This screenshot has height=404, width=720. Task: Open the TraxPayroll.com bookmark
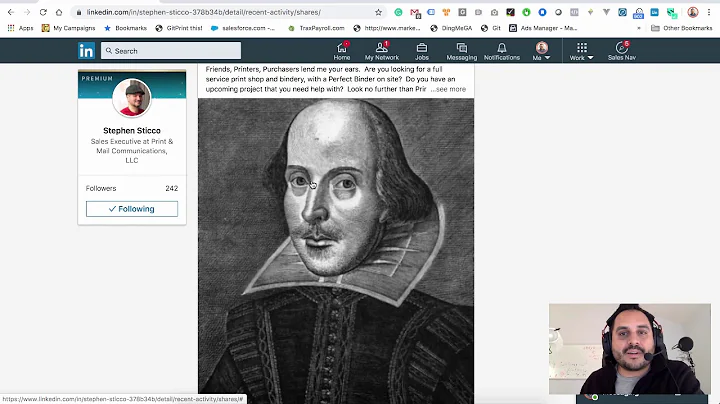(316, 28)
